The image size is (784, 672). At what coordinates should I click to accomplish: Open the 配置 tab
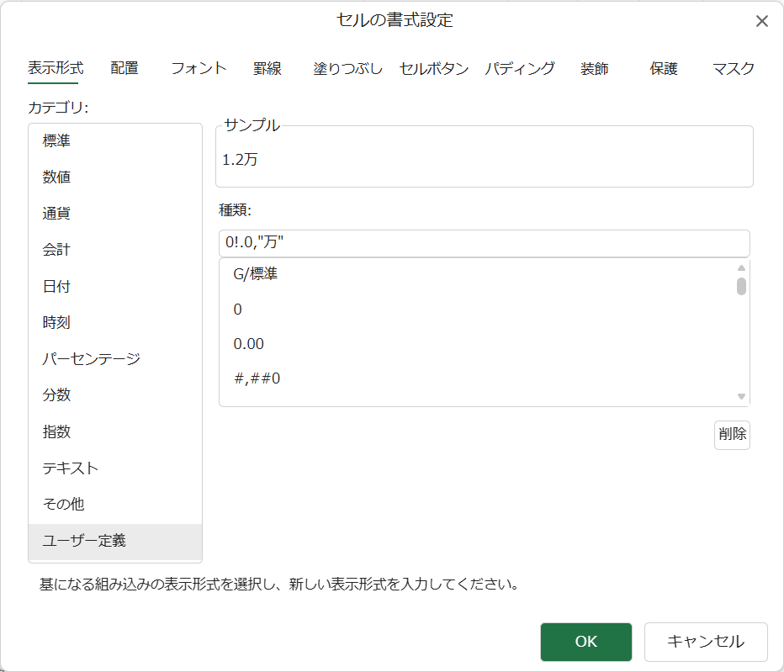tap(124, 68)
